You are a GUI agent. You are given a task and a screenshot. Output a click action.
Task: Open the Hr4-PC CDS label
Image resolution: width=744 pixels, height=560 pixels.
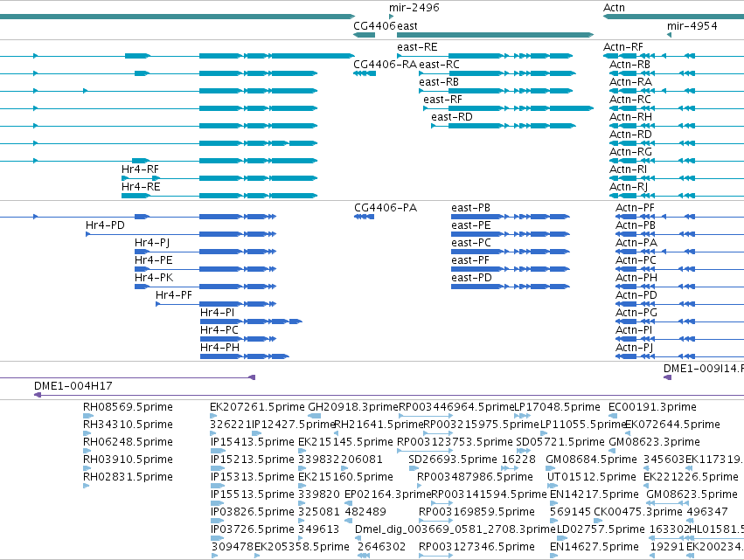tap(219, 330)
